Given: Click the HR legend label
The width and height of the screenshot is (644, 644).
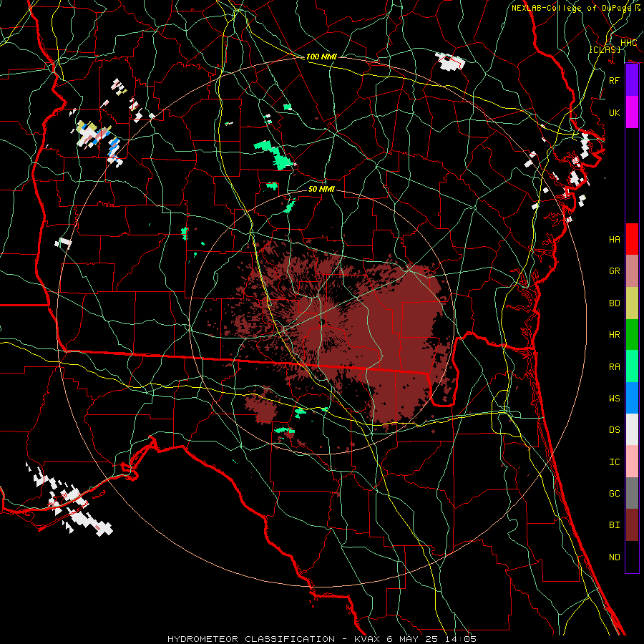Looking at the screenshot, I should click(615, 335).
